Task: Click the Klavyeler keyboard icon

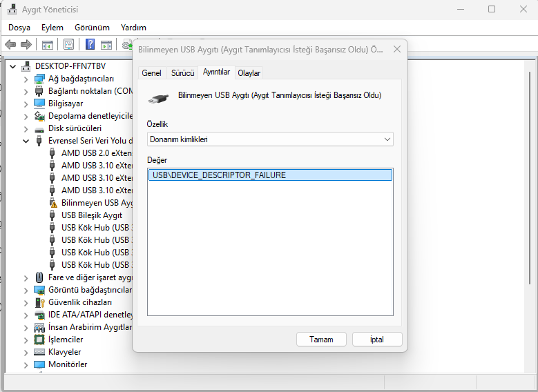Action: [x=39, y=352]
